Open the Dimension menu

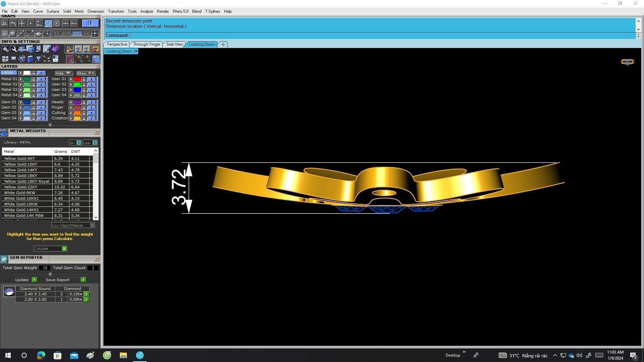[x=96, y=11]
